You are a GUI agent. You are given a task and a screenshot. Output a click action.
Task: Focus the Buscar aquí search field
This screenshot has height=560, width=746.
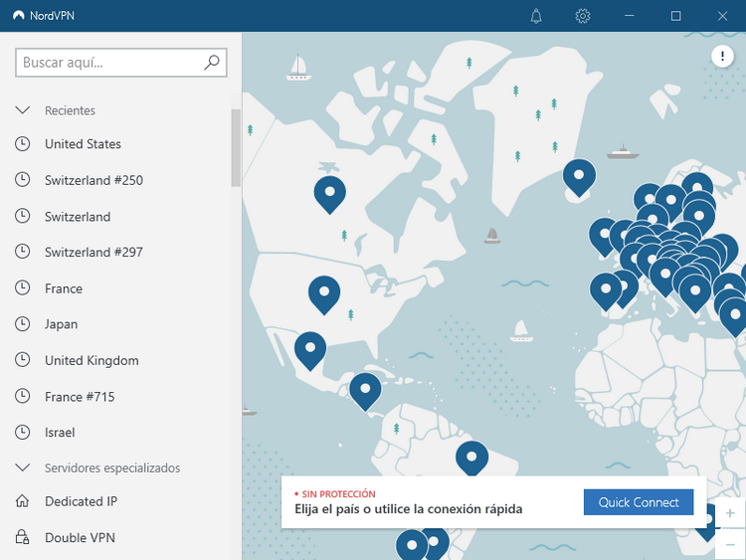pos(120,63)
